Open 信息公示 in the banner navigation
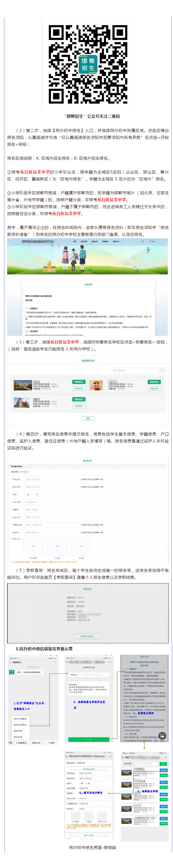 click(x=116, y=241)
